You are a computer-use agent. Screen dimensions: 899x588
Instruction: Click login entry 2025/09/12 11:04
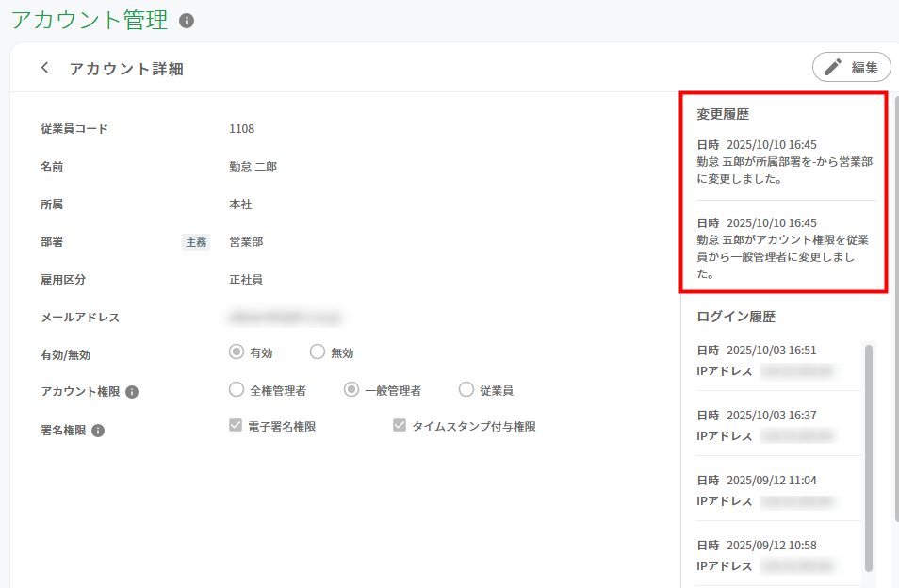[x=778, y=491]
